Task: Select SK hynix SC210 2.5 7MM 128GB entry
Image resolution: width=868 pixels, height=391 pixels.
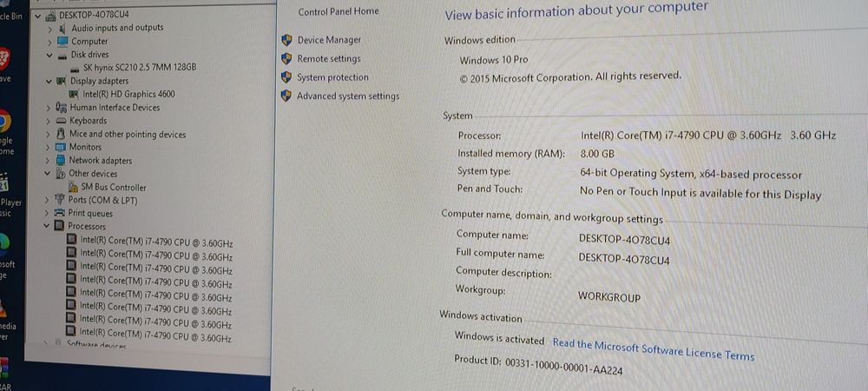Action: point(140,68)
